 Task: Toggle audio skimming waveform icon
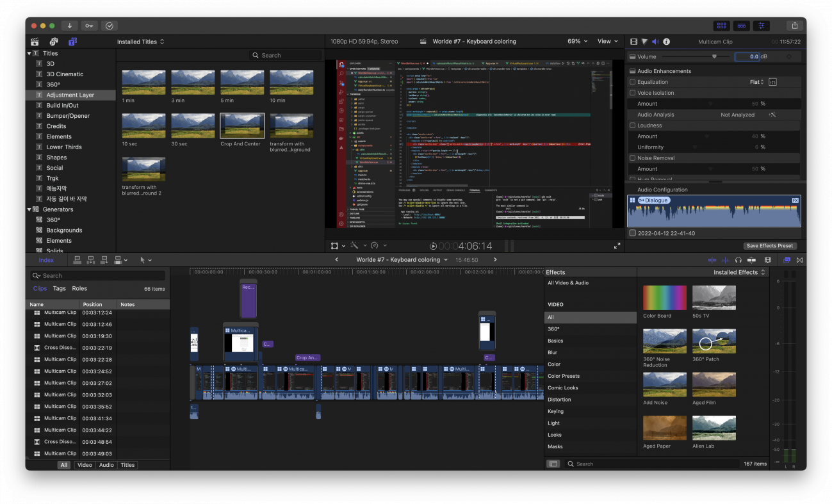coord(726,260)
